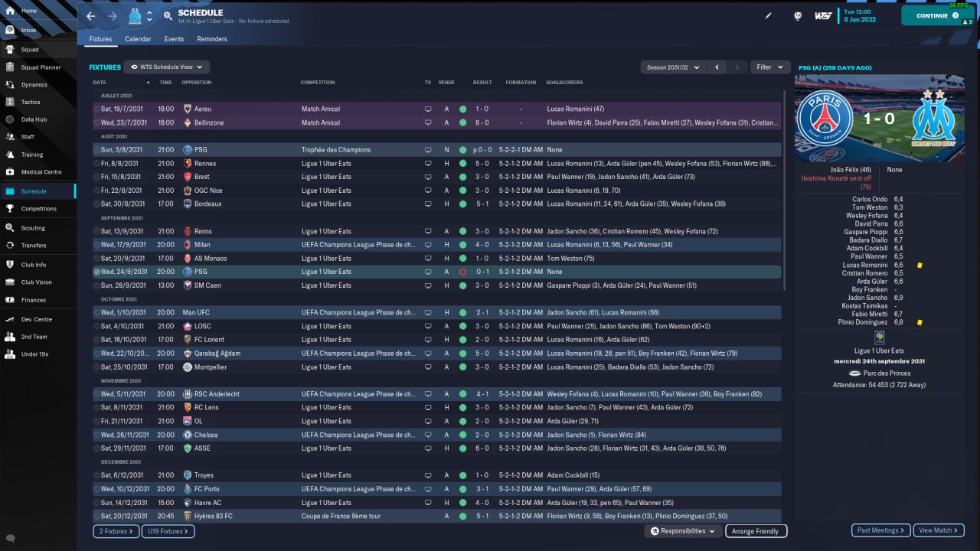Select the Bellinzone friendly fixture row
Image resolution: width=980 pixels, height=551 pixels.
click(436, 122)
